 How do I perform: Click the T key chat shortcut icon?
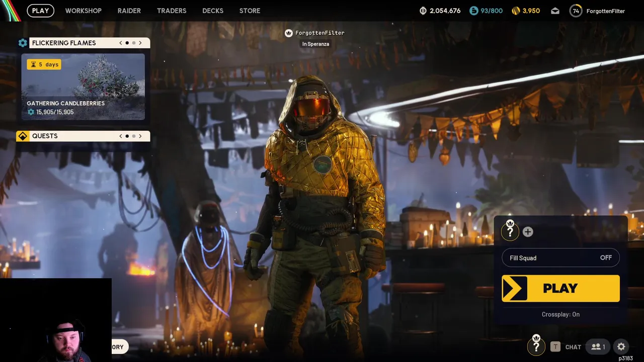click(555, 346)
